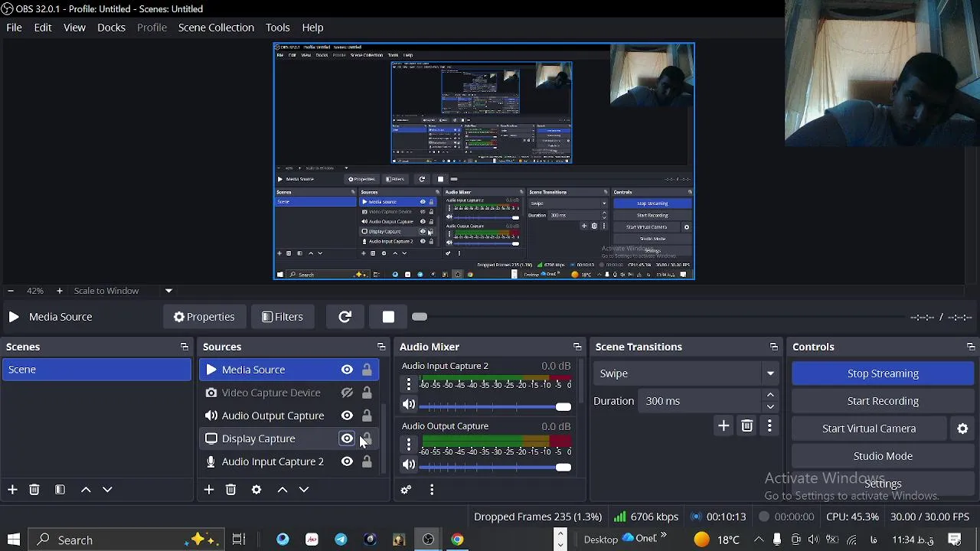The height and width of the screenshot is (551, 980).
Task: Open transition properties three-dot menu
Action: tap(769, 426)
